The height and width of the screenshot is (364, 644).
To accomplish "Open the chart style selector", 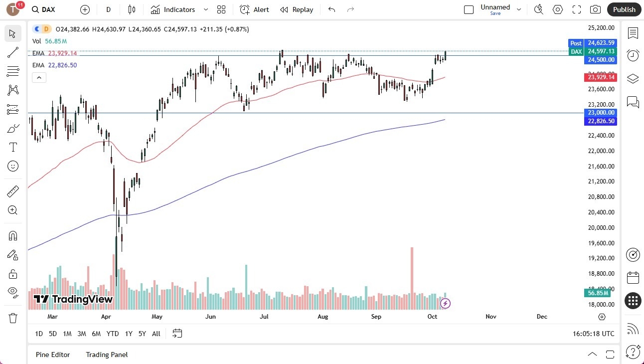I will [132, 9].
